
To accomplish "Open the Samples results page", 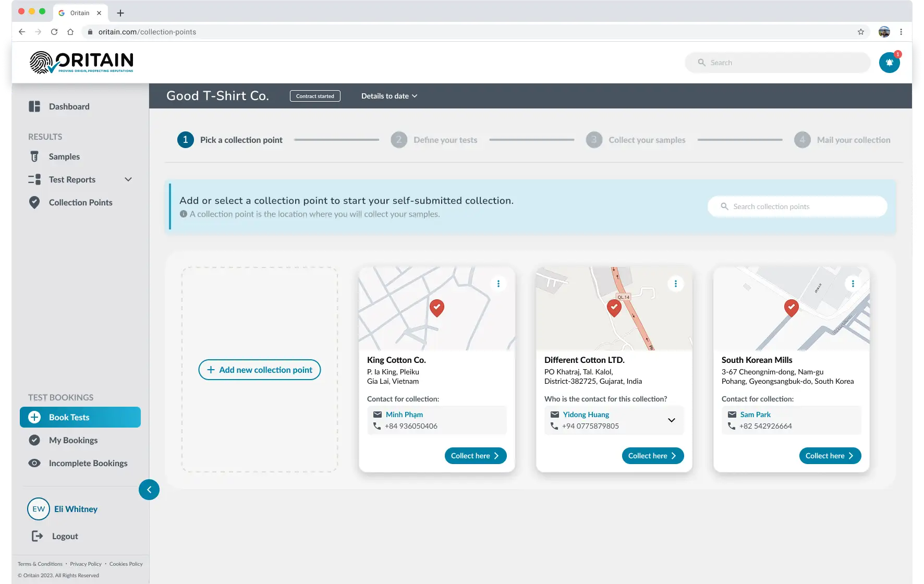I will coord(64,156).
